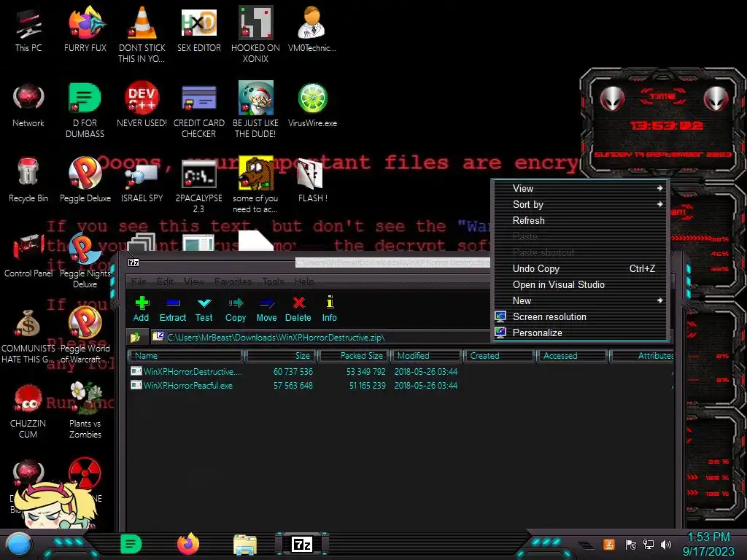Viewport: 747px width, 560px height.
Task: Choose Screen resolution in context menu
Action: 579,316
